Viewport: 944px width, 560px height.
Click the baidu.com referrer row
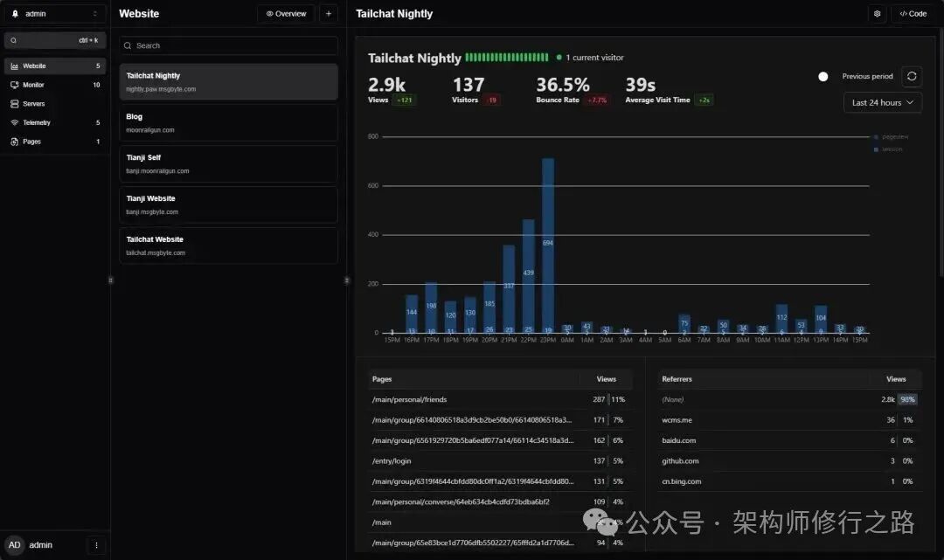tap(789, 440)
